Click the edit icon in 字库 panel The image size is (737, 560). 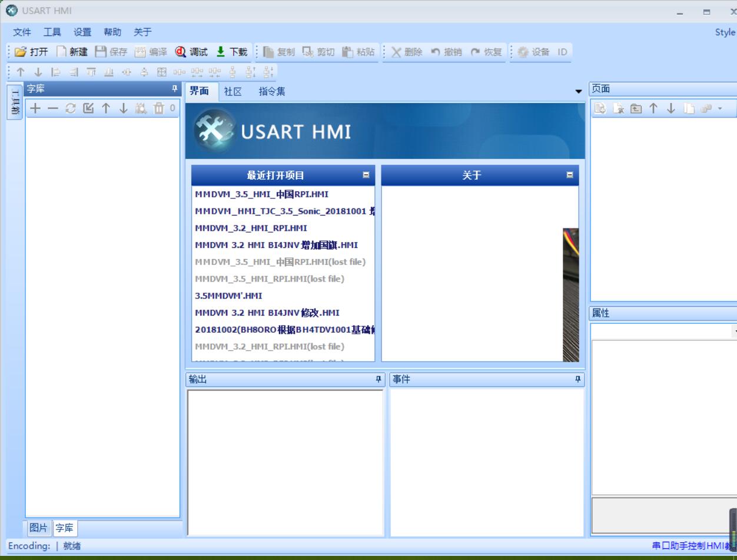(88, 108)
